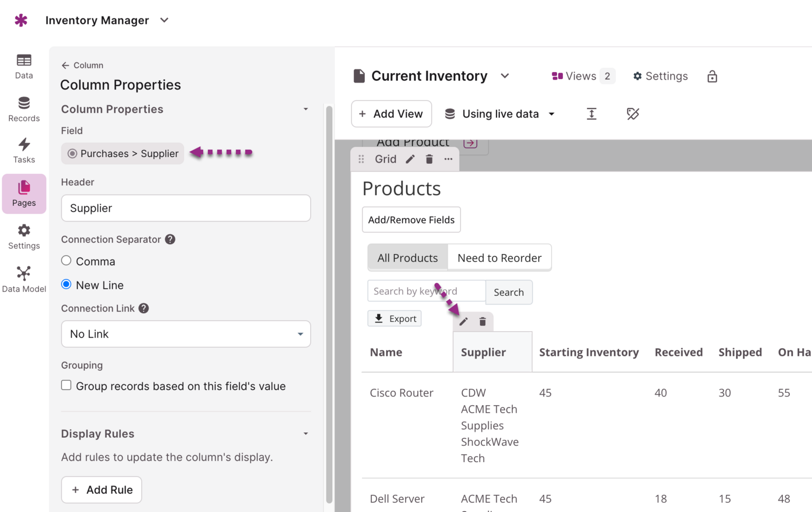
Task: Delete the Grid view with trash icon
Action: click(429, 159)
